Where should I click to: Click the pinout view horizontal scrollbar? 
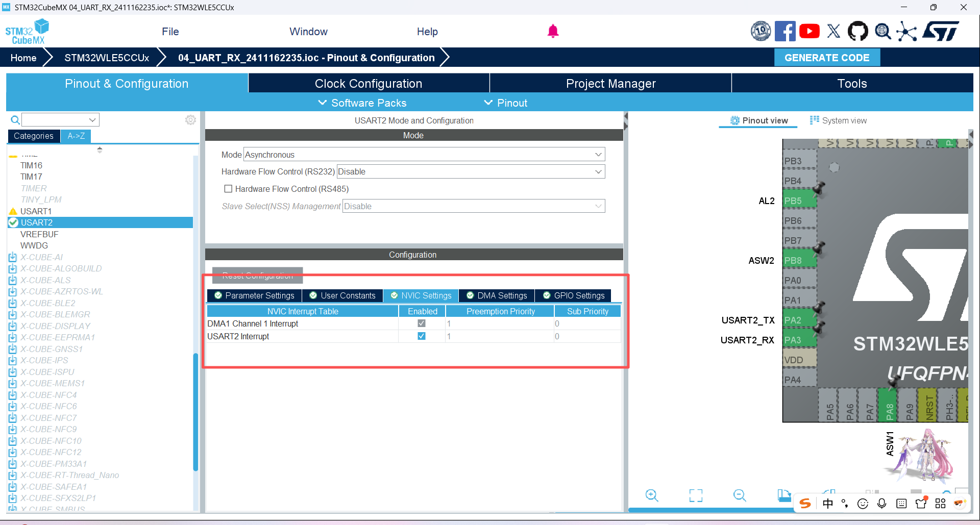point(710,510)
